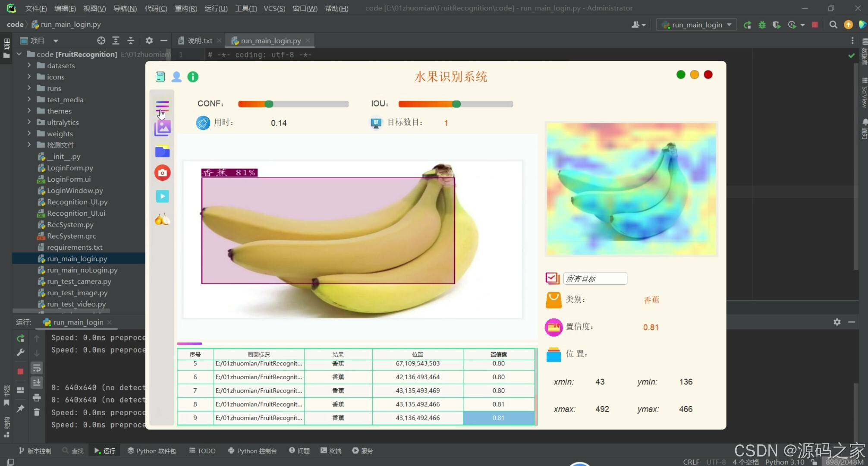Click the green save icon at top
The height and width of the screenshot is (466, 868).
(160, 77)
